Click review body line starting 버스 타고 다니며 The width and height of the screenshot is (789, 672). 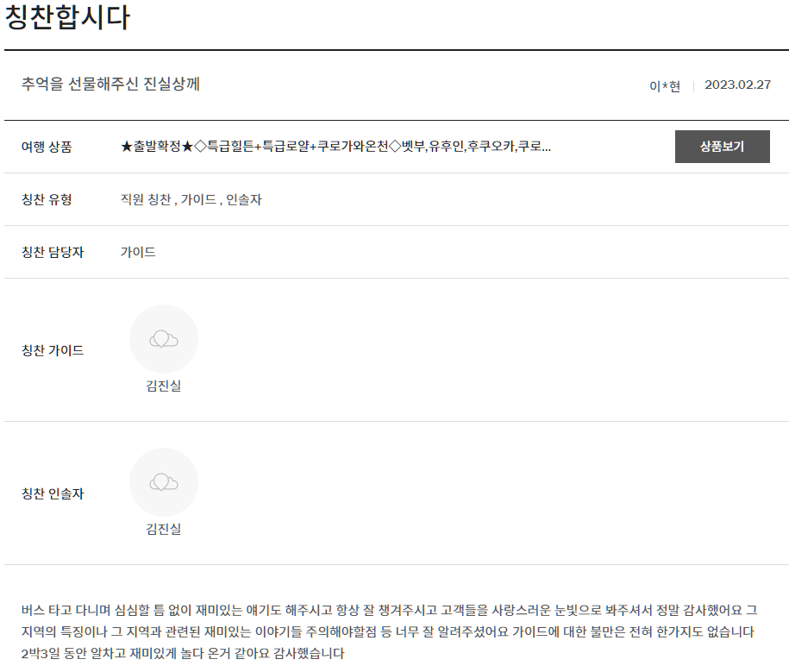[x=390, y=610]
